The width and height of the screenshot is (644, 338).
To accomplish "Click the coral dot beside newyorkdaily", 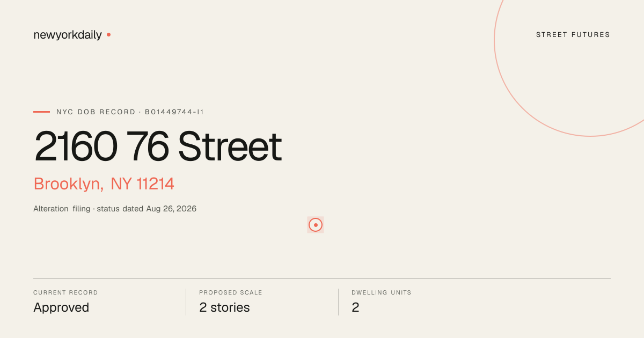I will coord(108,35).
